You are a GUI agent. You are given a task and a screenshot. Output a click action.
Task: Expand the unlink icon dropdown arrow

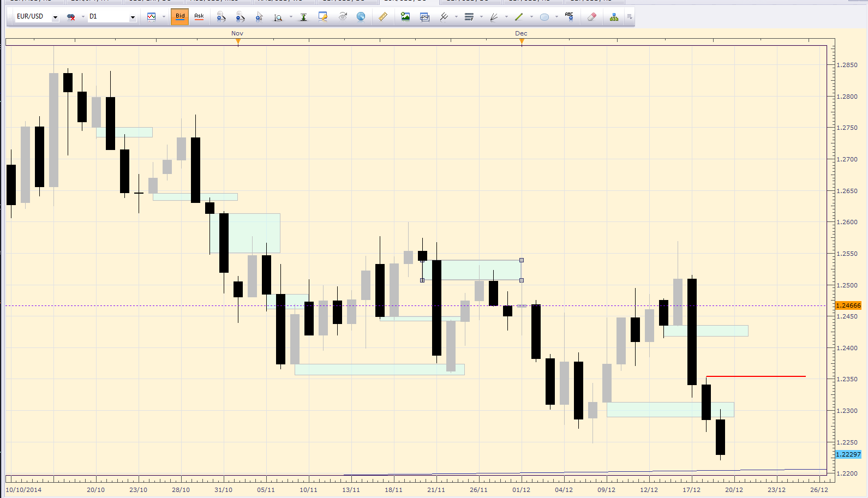click(83, 17)
